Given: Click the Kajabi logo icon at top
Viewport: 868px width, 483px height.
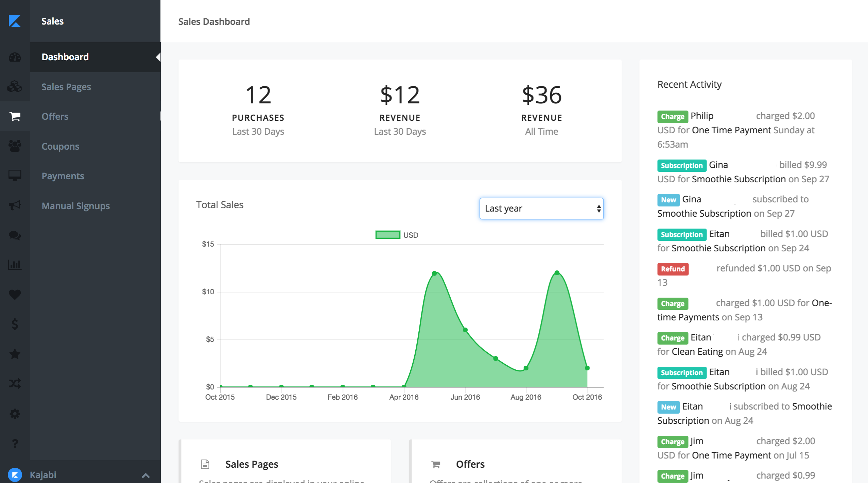Looking at the screenshot, I should click(x=15, y=21).
